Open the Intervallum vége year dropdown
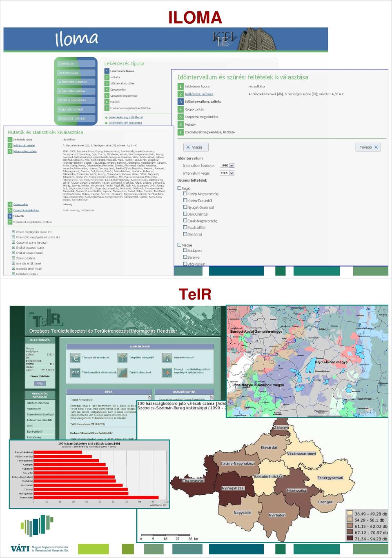 click(x=227, y=173)
